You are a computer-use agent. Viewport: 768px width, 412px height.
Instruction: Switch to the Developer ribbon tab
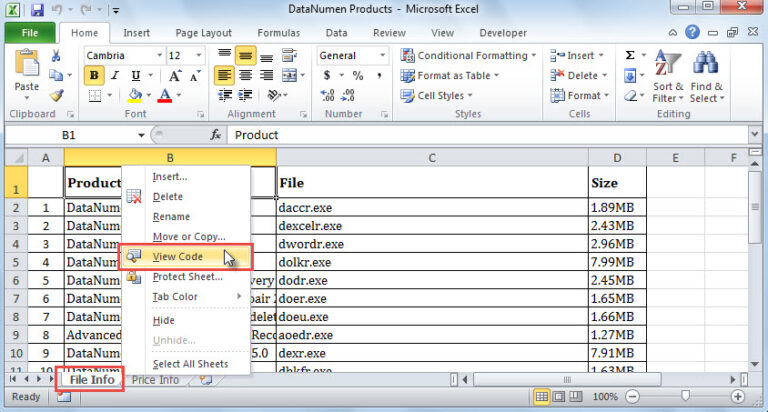coord(503,33)
